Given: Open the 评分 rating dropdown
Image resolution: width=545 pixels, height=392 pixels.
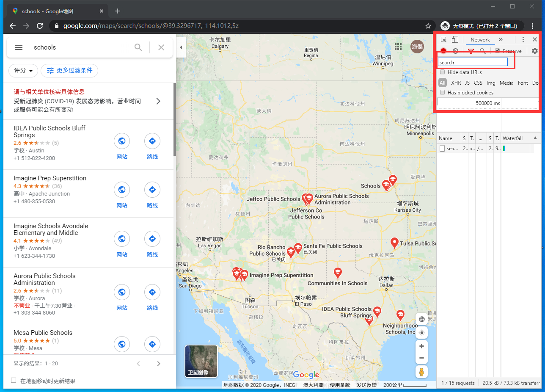Looking at the screenshot, I should [23, 71].
